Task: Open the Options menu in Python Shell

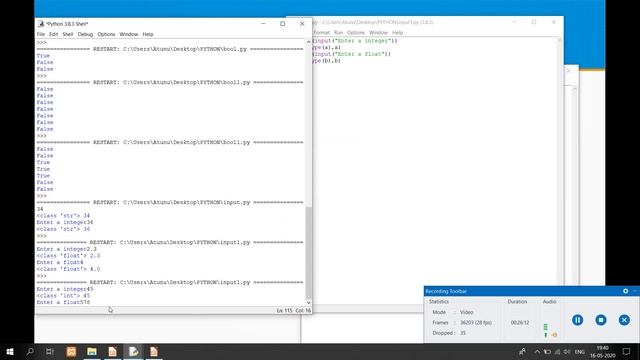Action: (106, 34)
